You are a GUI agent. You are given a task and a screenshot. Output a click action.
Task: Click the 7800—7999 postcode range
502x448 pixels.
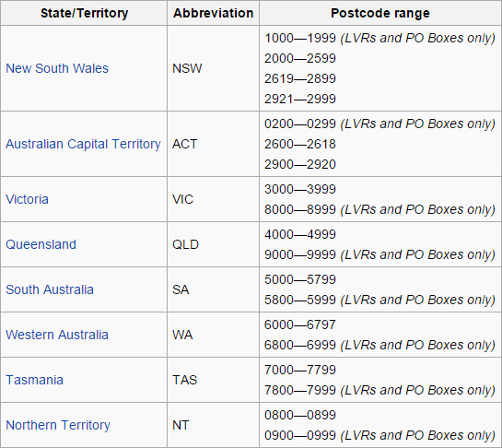click(x=300, y=390)
